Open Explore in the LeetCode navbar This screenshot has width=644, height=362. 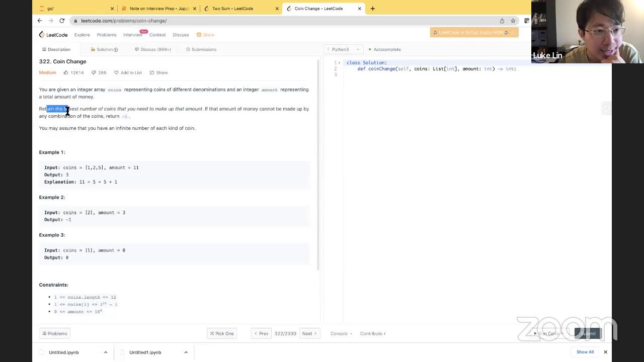point(82,35)
